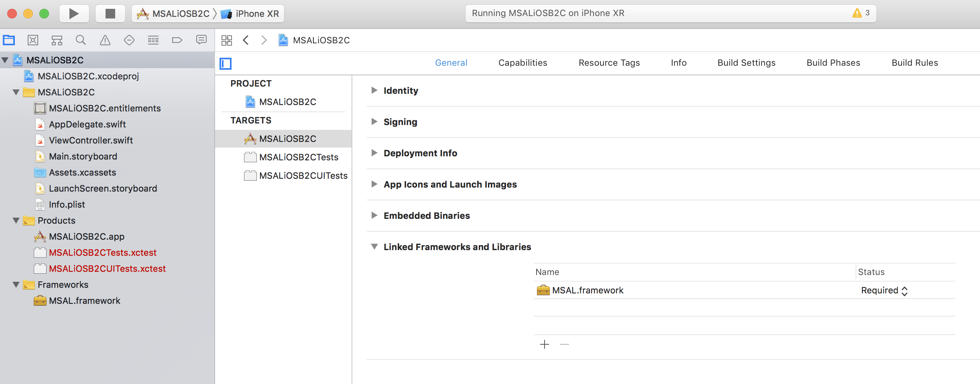
Task: Open the Report navigator speech bubble icon
Action: point(201,40)
